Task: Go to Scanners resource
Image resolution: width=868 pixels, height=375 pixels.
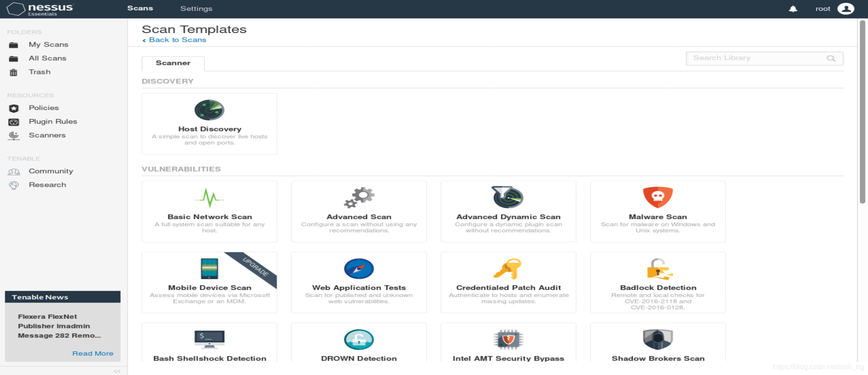Action: tap(47, 135)
